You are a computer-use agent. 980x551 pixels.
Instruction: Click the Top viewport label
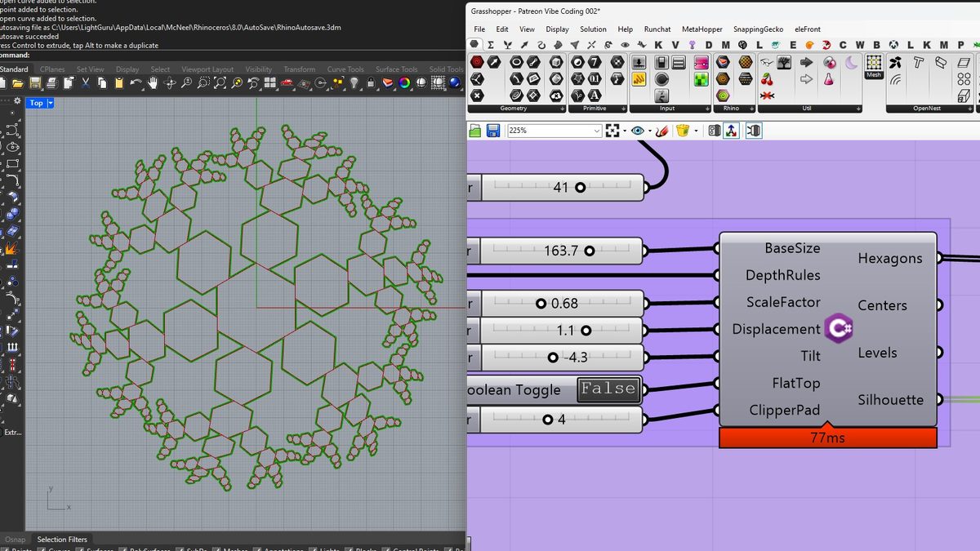click(x=36, y=103)
